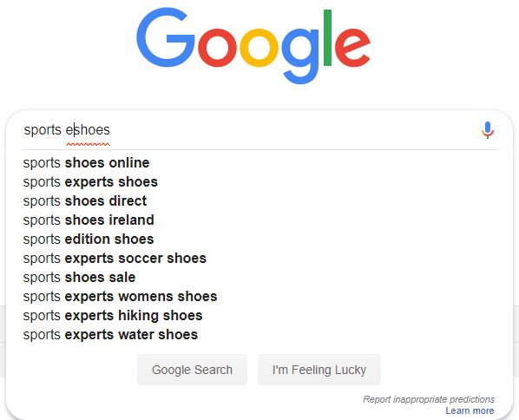Click the red 'e' in the Google logo

point(353,48)
